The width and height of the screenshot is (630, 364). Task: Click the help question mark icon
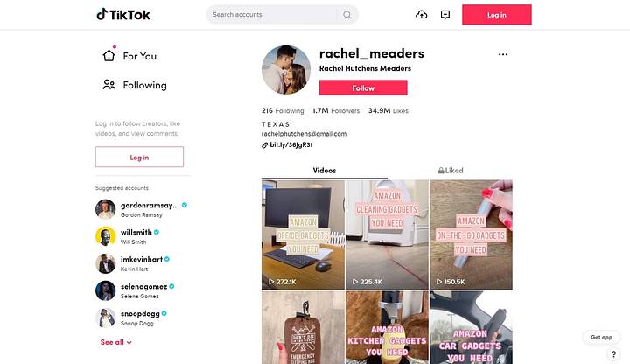613,354
